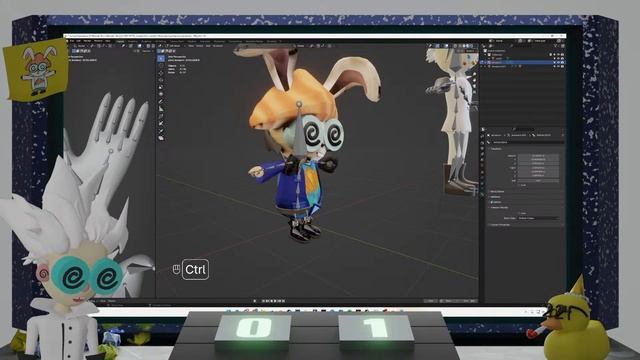The height and width of the screenshot is (360, 640).
Task: Expand the Bendy Bones panel
Action: coord(497,191)
